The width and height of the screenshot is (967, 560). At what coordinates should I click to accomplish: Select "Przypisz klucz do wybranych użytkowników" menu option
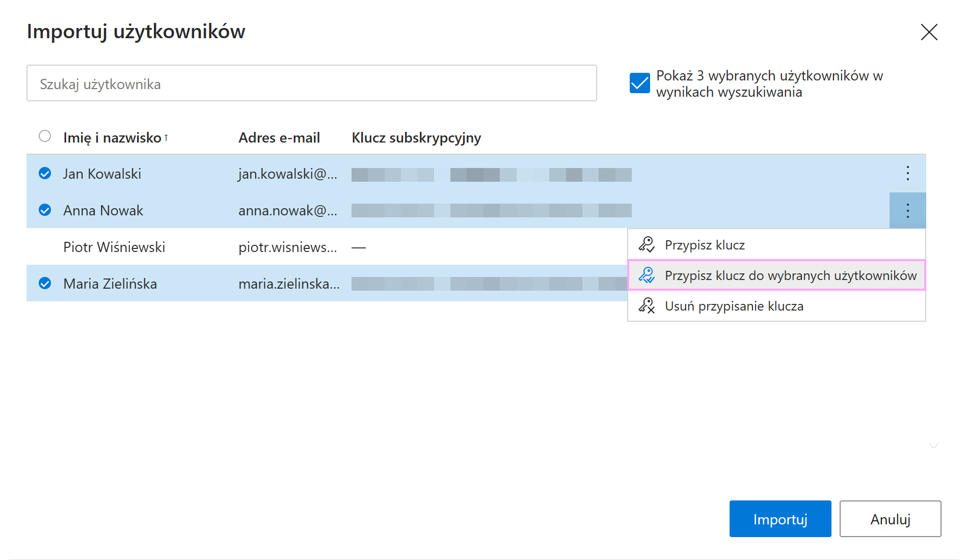790,275
